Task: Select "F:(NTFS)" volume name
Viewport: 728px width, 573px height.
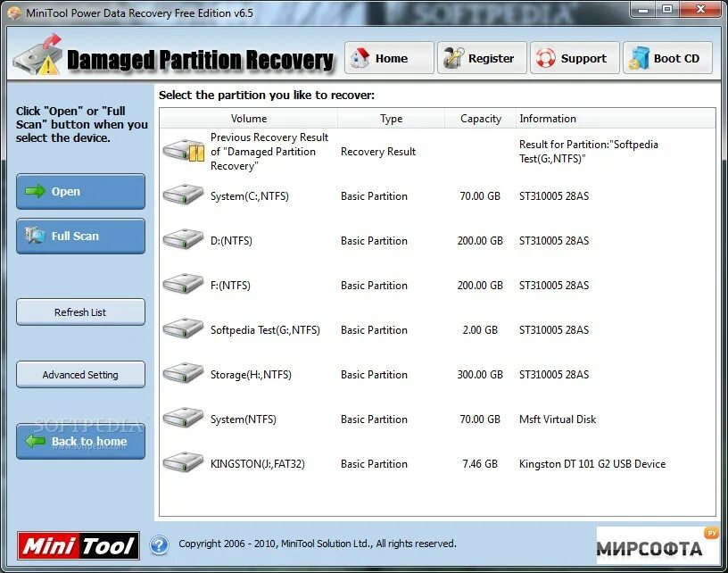Action: pos(230,285)
